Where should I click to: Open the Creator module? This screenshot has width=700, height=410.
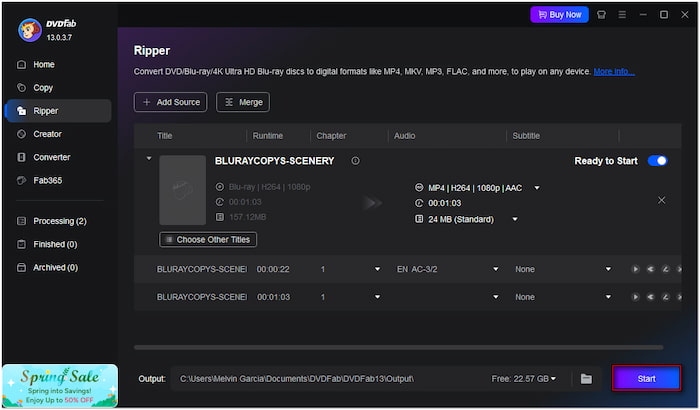[47, 134]
